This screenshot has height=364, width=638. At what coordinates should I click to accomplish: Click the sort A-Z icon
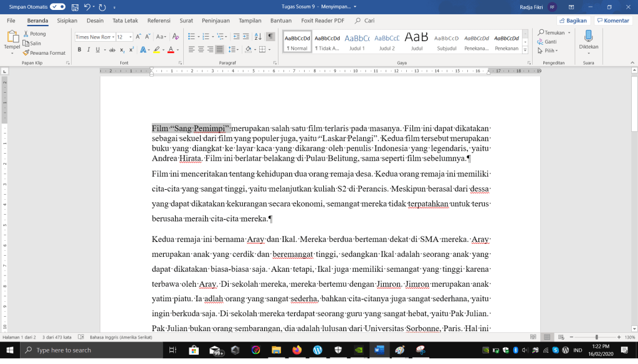tap(257, 37)
